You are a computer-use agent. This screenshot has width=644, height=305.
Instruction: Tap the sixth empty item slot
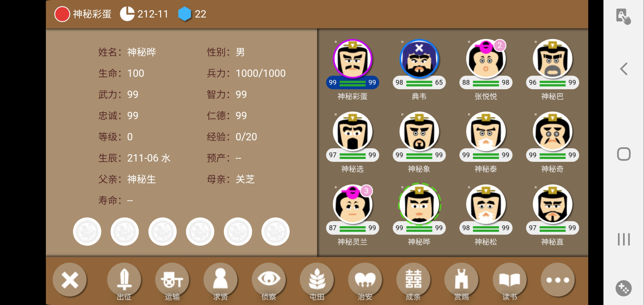tap(275, 232)
